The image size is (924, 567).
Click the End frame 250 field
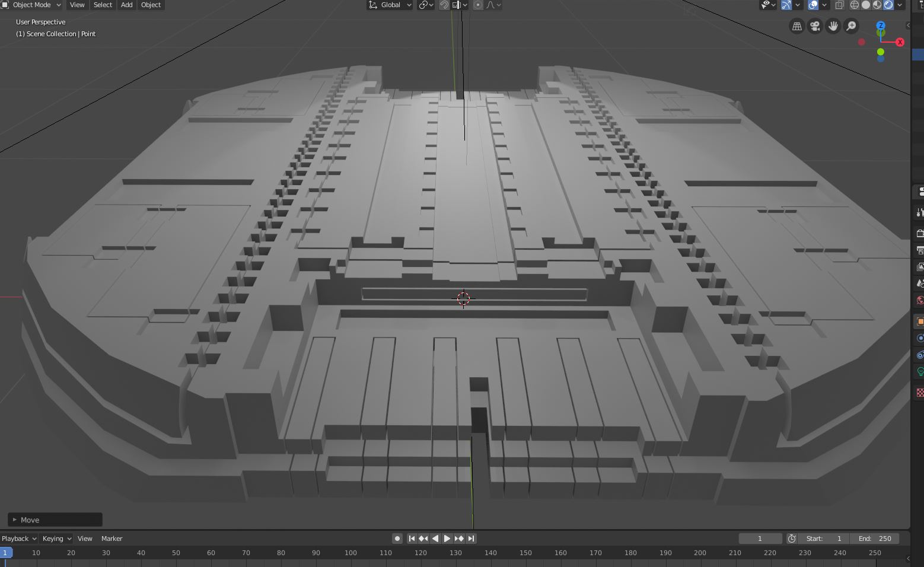click(x=874, y=539)
